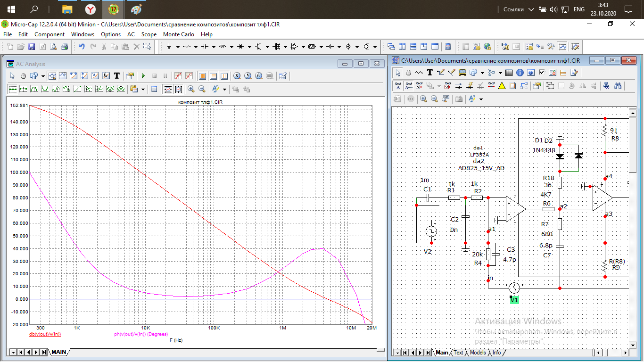Select the diode component icon
Image resolution: width=644 pixels, height=362 pixels.
click(x=241, y=47)
